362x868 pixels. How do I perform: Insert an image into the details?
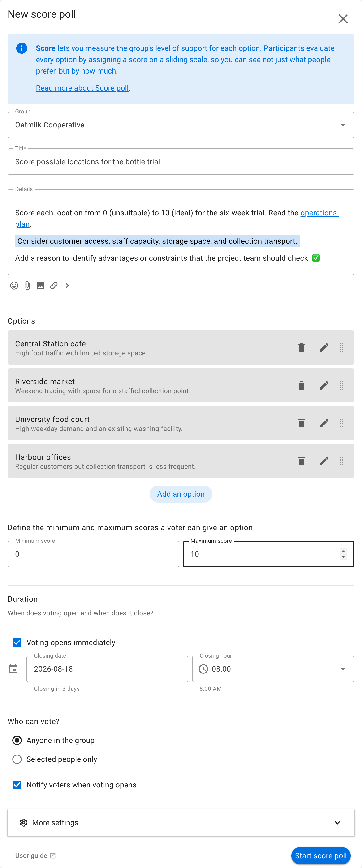41,285
